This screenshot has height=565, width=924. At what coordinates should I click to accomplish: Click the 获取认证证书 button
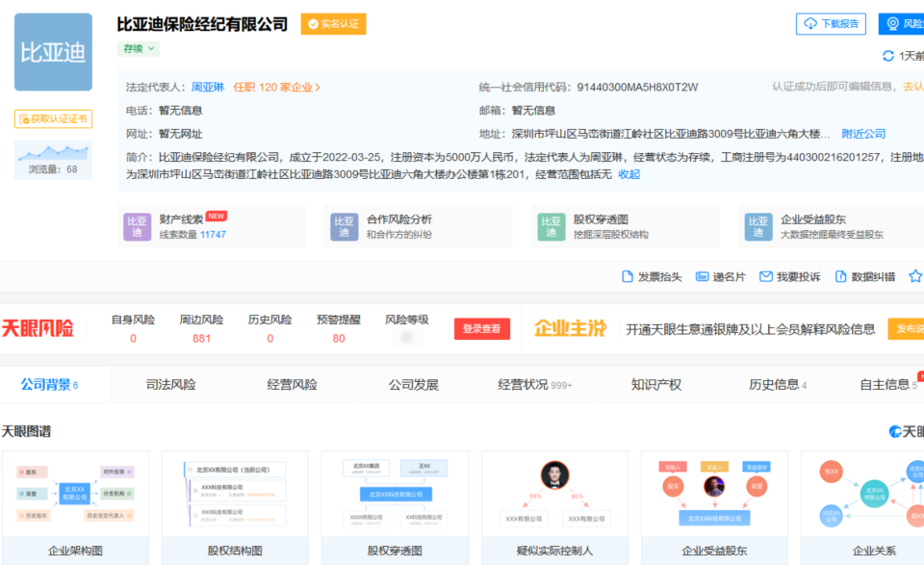coord(53,119)
